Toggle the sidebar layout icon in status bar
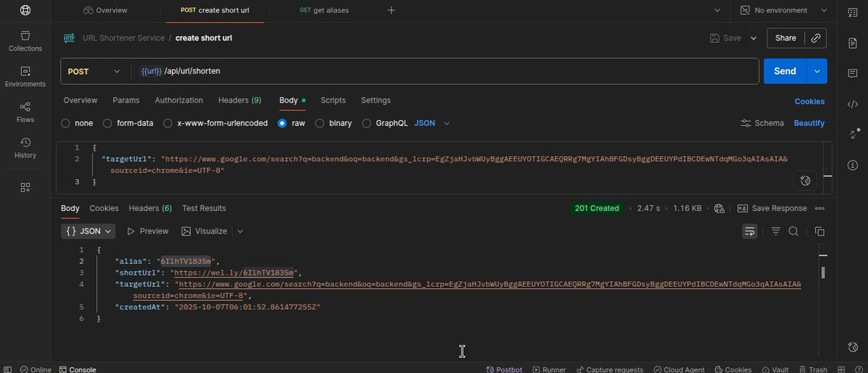 (x=9, y=369)
